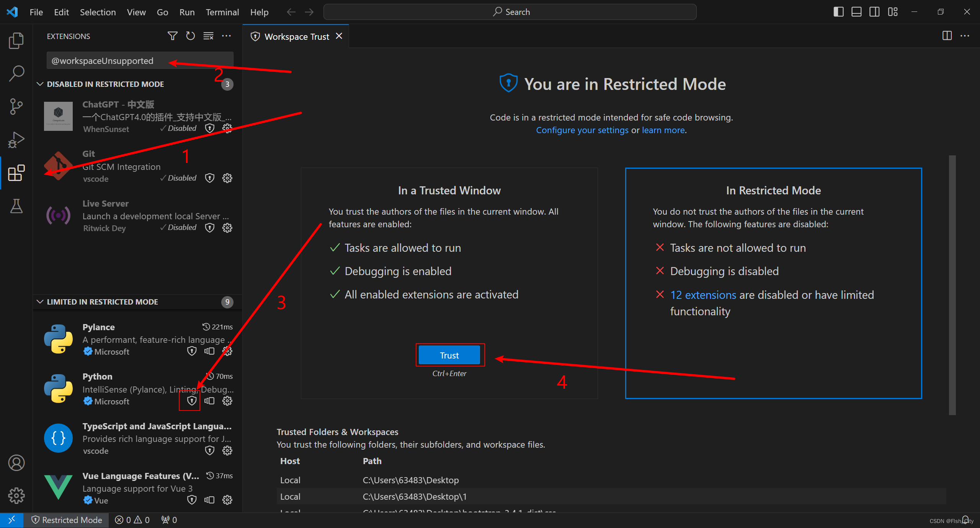
Task: Open the learn more link
Action: [662, 130]
